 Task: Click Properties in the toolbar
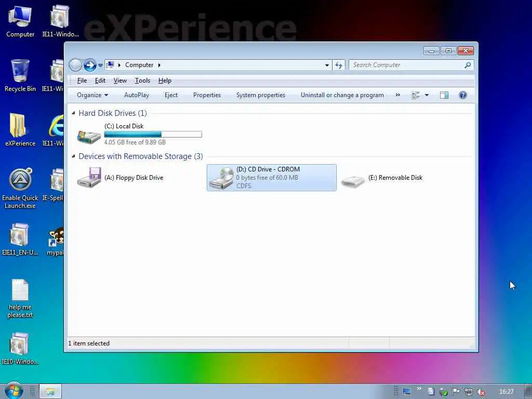click(207, 95)
